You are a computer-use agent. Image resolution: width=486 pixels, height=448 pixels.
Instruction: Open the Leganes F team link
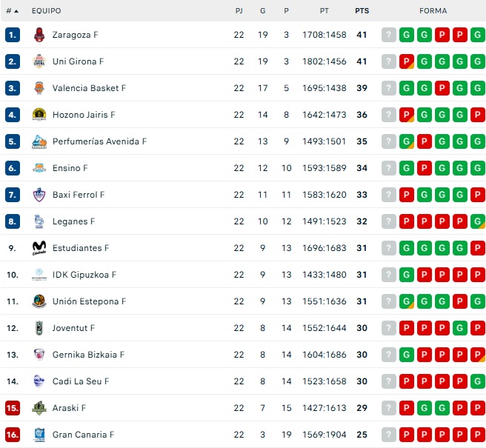73,221
